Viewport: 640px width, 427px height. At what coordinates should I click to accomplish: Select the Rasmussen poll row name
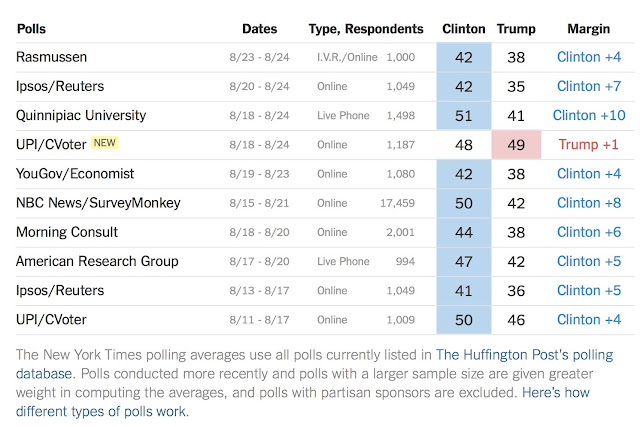click(53, 58)
